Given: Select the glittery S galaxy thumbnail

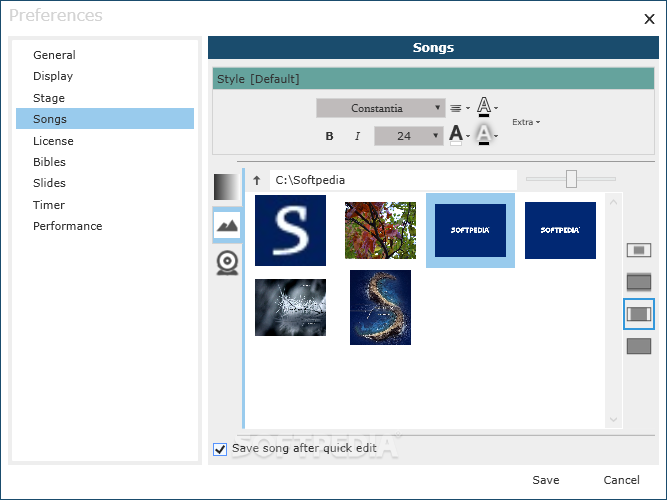Looking at the screenshot, I should pyautogui.click(x=380, y=307).
